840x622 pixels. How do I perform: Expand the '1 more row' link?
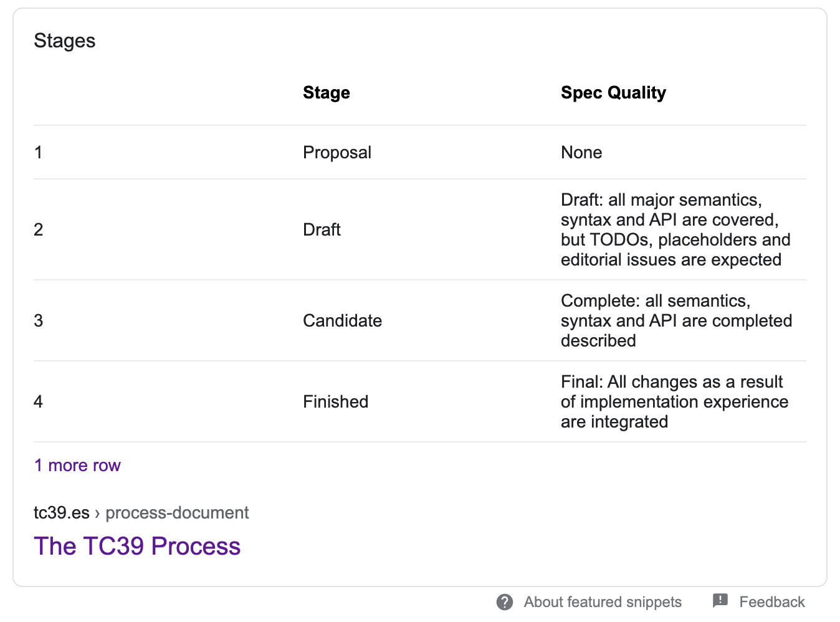77,466
